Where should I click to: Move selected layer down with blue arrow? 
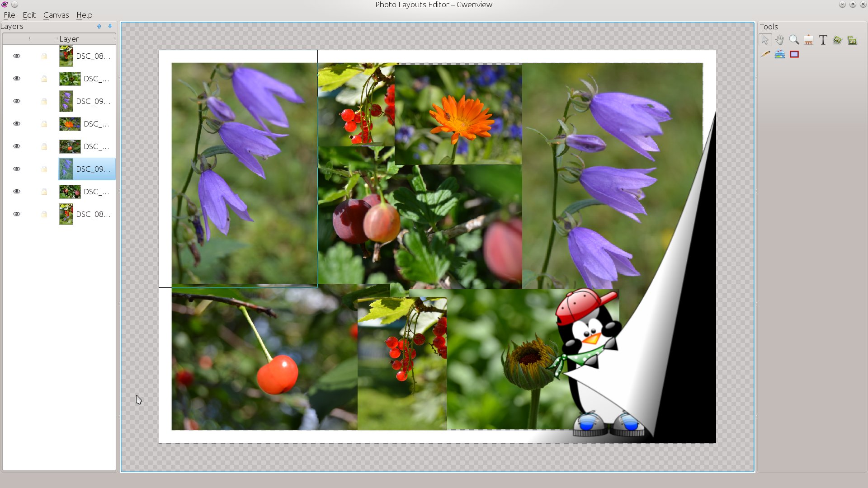pos(110,26)
